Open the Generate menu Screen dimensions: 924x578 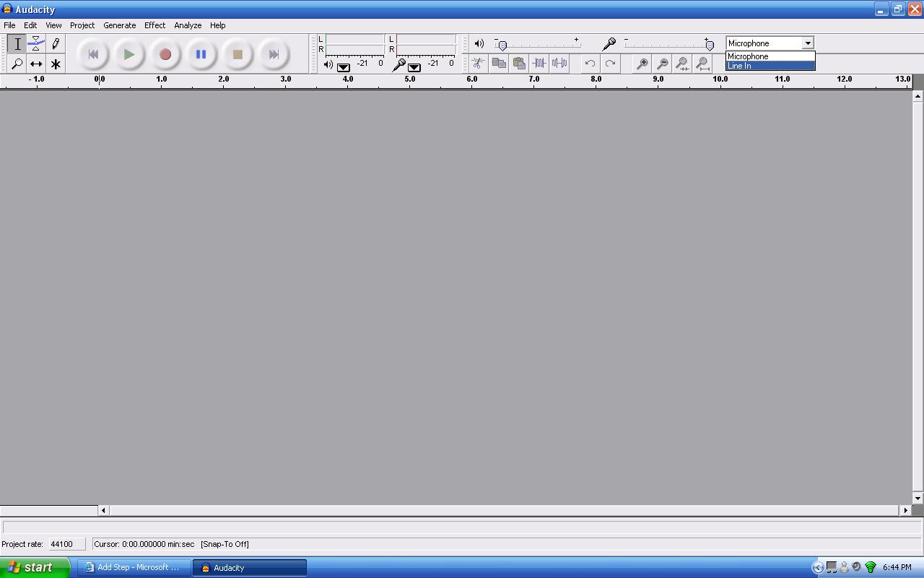119,25
